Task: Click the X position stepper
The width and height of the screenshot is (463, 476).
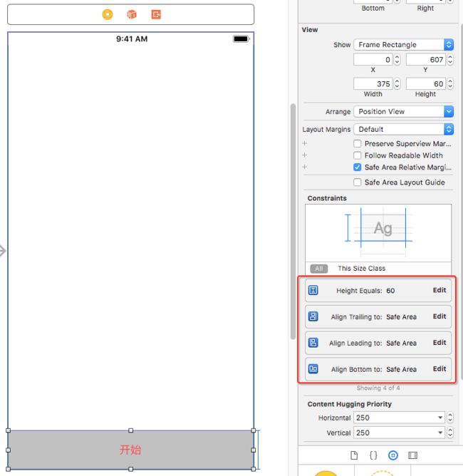Action: pos(397,60)
